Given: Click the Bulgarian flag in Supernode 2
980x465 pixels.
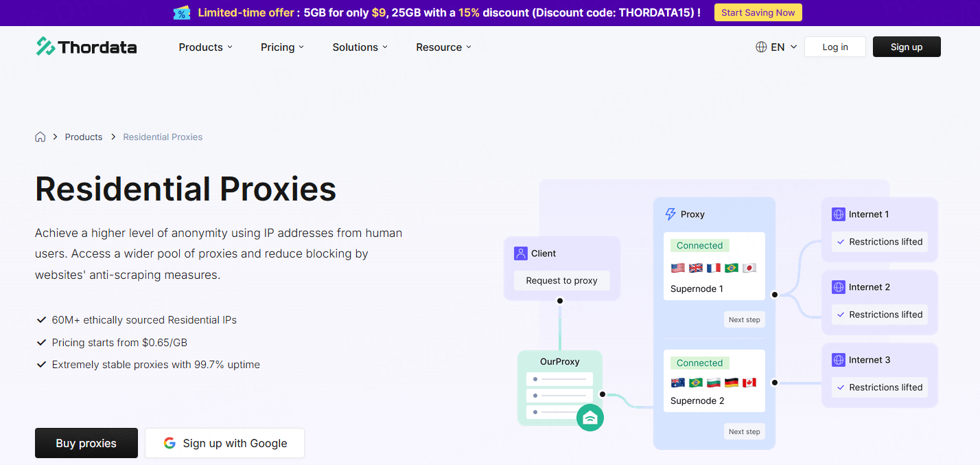Looking at the screenshot, I should (x=714, y=383).
